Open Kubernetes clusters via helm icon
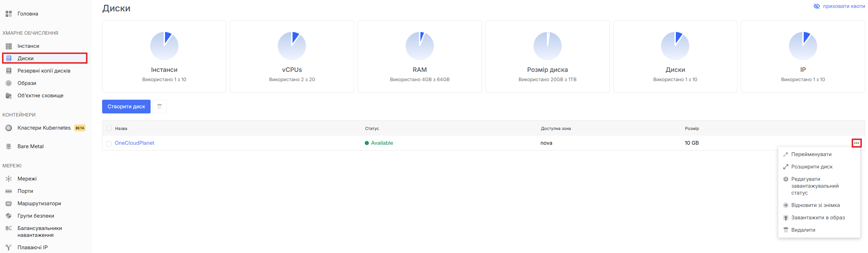The width and height of the screenshot is (868, 253). [x=9, y=128]
